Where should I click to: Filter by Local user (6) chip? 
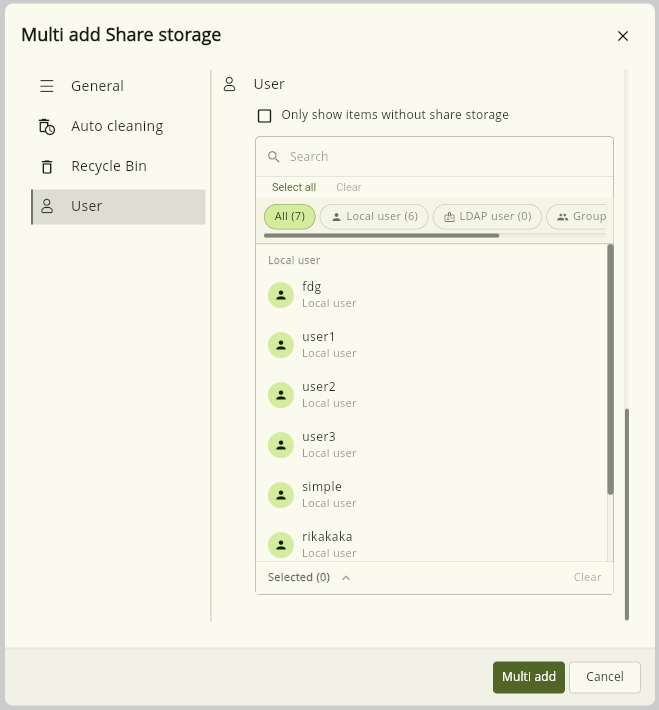click(374, 216)
